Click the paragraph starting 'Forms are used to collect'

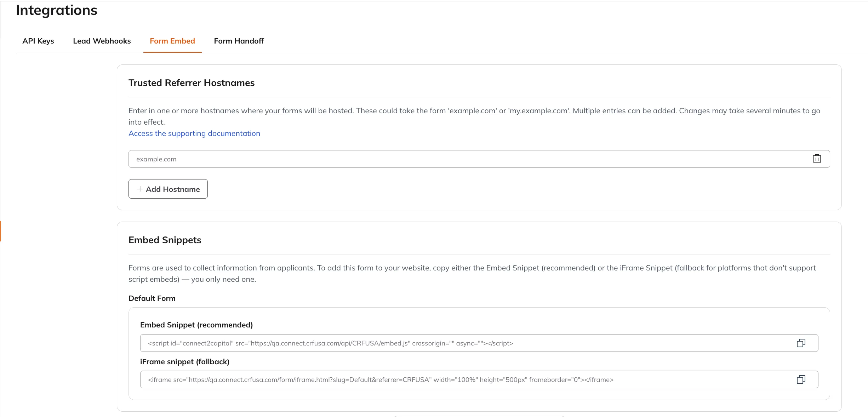472,274
